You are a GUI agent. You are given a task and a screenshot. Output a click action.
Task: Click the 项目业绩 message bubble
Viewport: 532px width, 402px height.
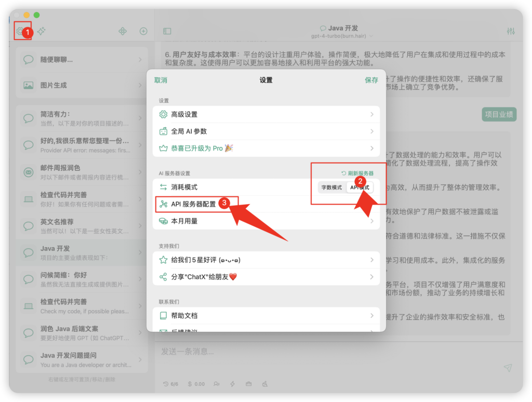pyautogui.click(x=499, y=114)
